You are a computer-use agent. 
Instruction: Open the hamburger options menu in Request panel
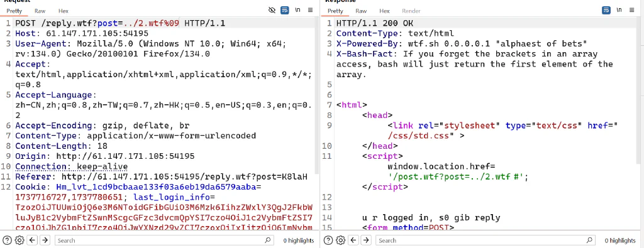[x=311, y=10]
